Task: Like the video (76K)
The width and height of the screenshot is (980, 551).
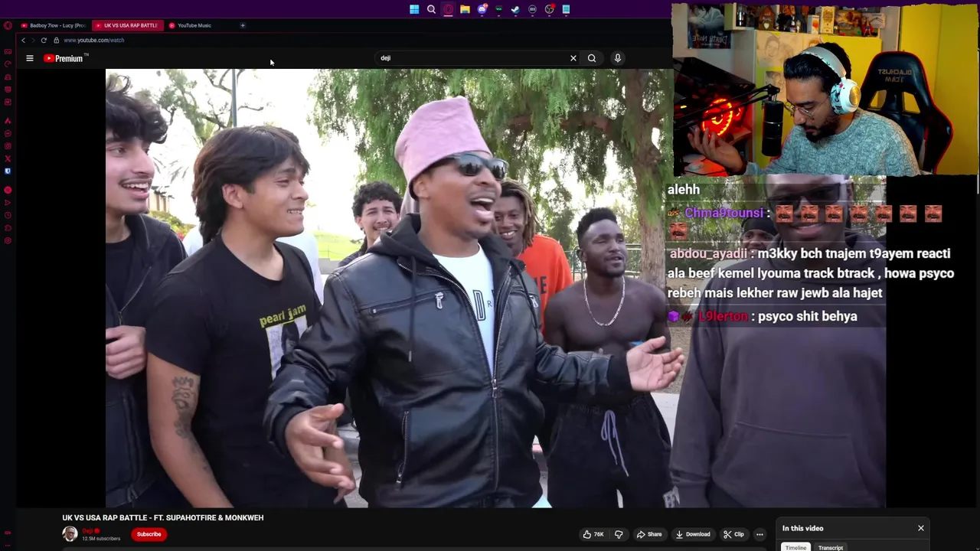Action: [593, 534]
